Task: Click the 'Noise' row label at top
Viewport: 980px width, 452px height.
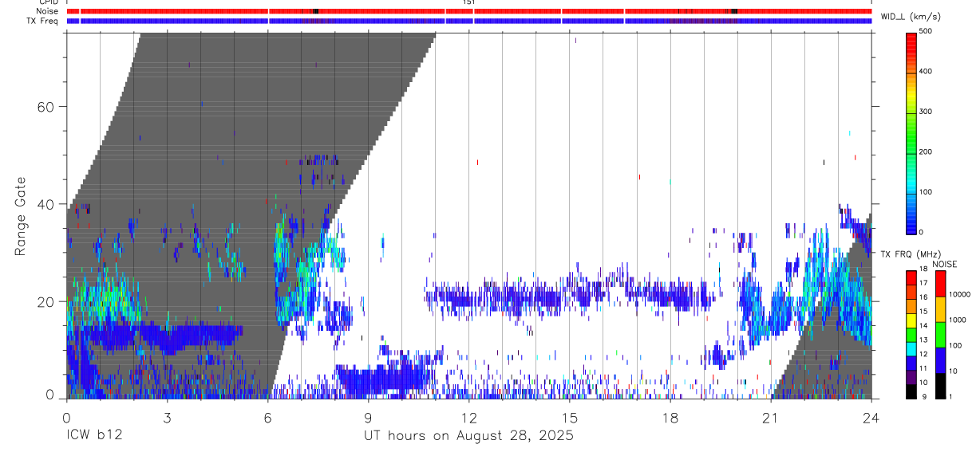Action: [x=47, y=11]
